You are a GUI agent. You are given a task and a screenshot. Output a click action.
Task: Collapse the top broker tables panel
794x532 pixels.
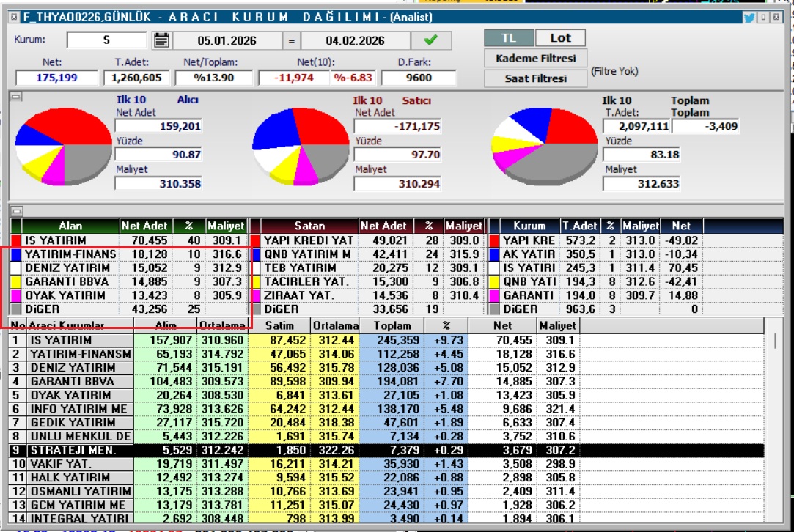click(16, 211)
